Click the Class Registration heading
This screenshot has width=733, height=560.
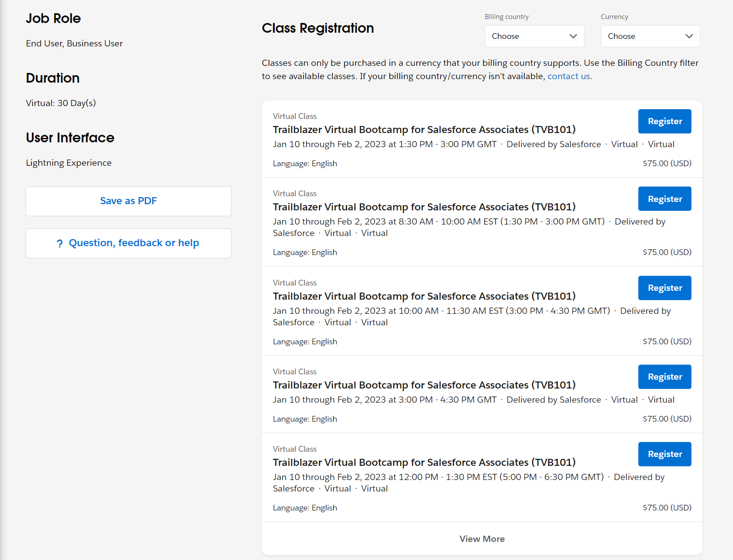318,28
